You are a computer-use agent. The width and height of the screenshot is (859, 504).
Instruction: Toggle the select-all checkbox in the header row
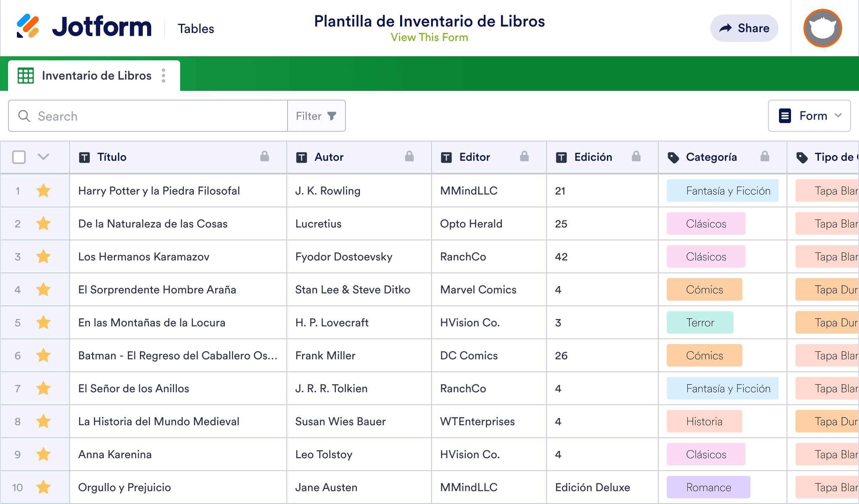(x=18, y=157)
